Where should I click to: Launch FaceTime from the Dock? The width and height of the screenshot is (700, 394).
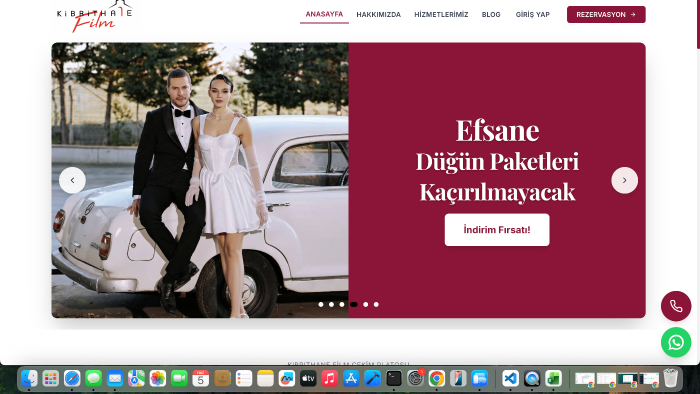(179, 379)
